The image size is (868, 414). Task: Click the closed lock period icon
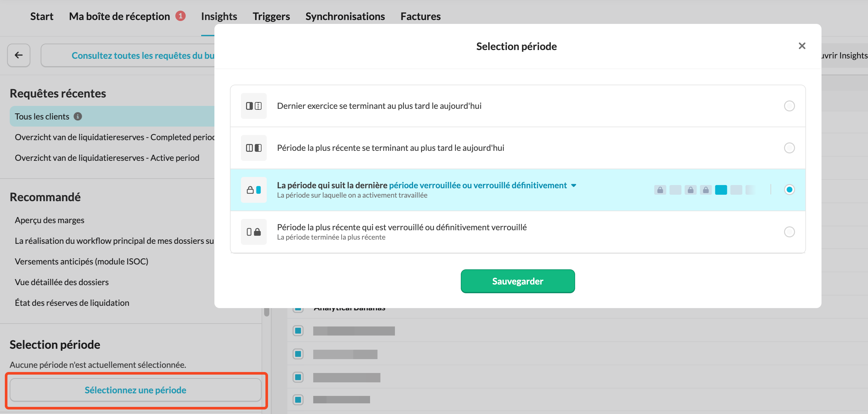click(x=253, y=232)
